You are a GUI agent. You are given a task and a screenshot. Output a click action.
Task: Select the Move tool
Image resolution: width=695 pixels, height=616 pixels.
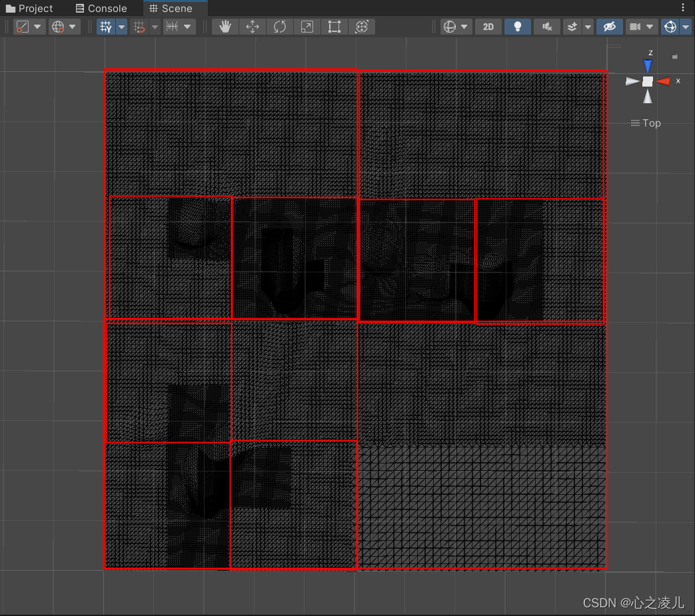click(x=253, y=27)
